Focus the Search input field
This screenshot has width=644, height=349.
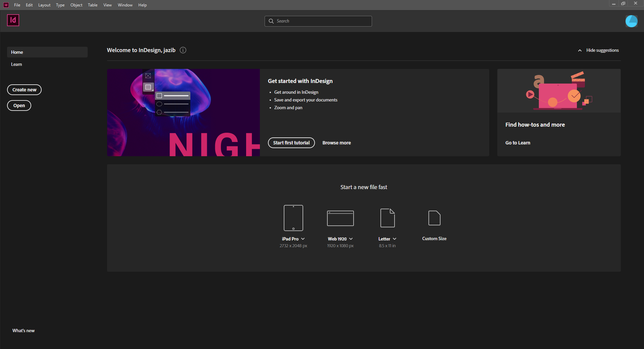coord(318,21)
